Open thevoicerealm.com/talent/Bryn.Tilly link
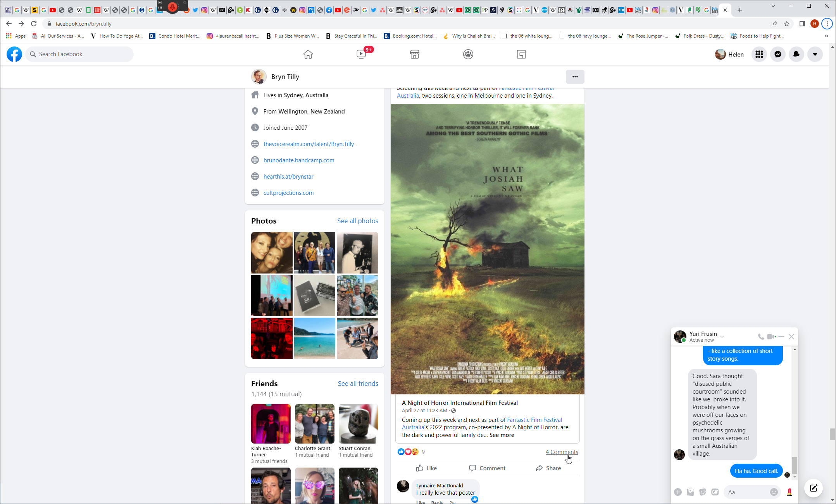 coord(309,144)
